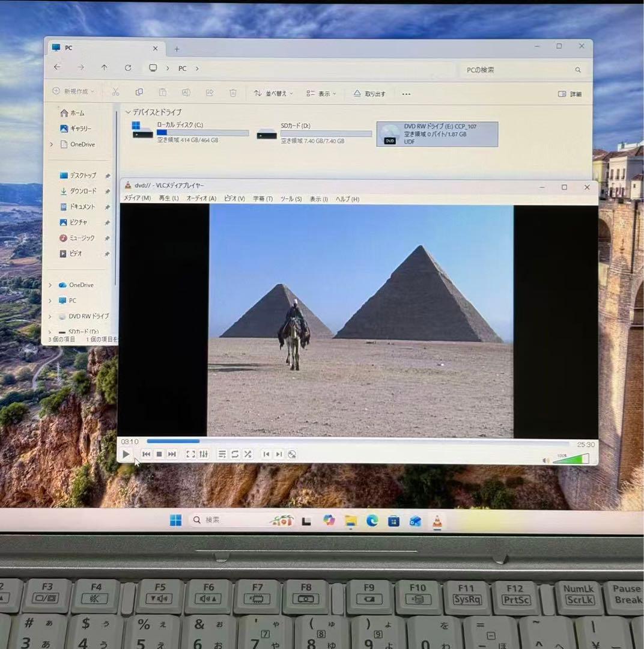Mute the audio with the VLC speaker icon
This screenshot has width=644, height=649.
545,459
